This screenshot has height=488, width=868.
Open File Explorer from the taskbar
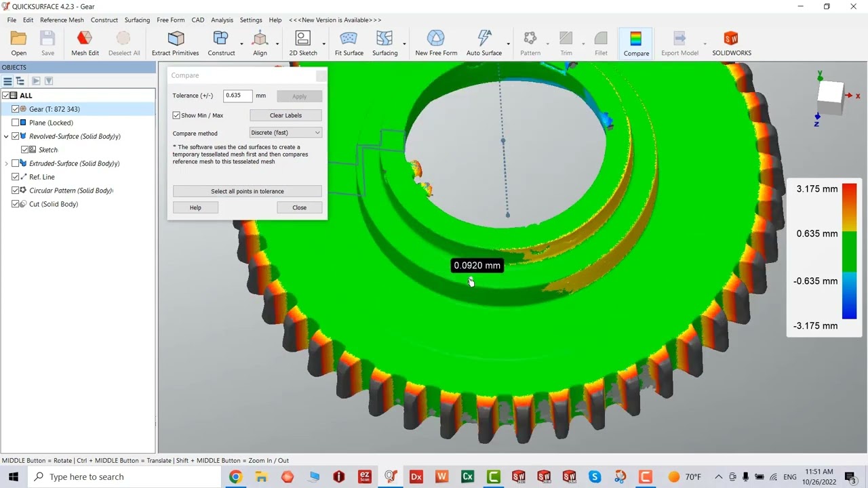[261, 476]
